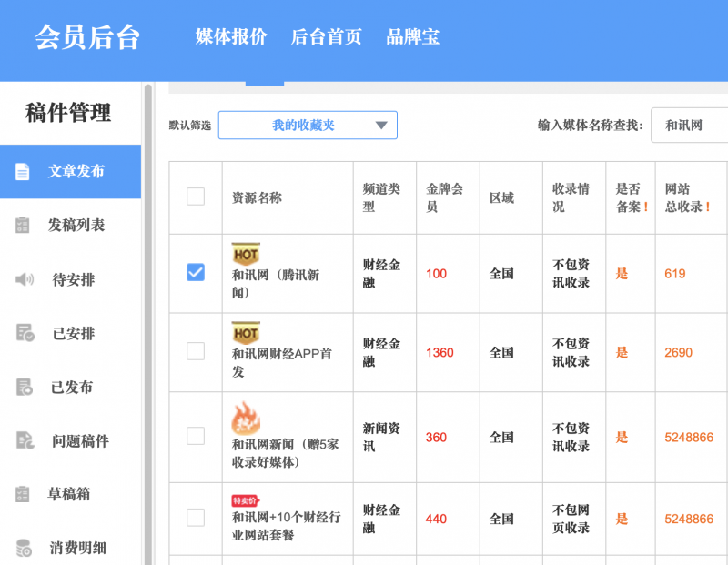Uncheck the 和讯网（腾讯新闻）row checkbox
Image resolution: width=728 pixels, height=565 pixels.
[x=196, y=273]
